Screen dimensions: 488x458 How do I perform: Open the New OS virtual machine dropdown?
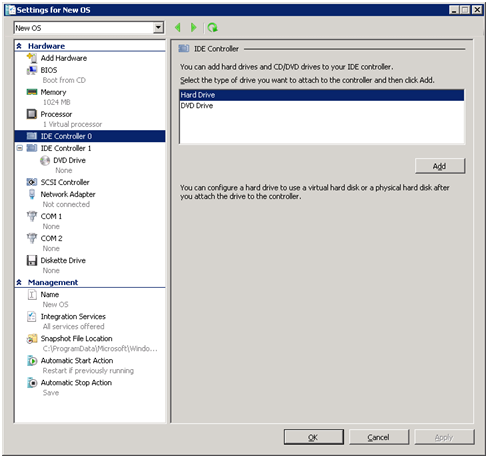coord(159,28)
